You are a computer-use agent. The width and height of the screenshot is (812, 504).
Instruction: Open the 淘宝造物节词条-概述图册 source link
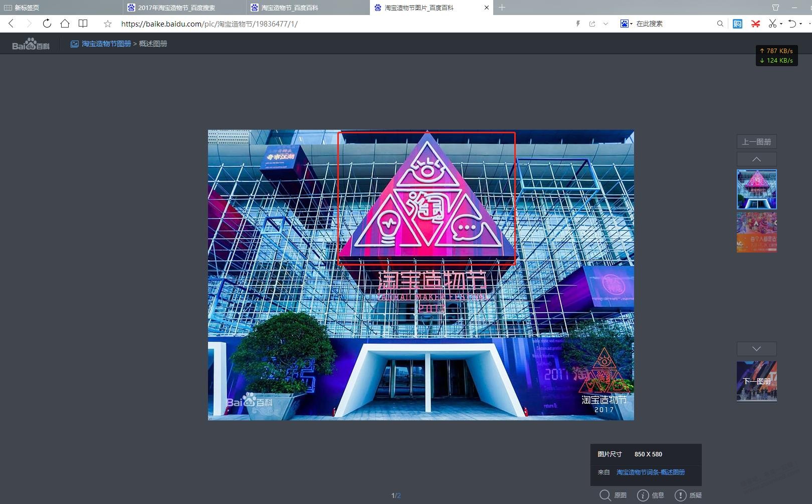pyautogui.click(x=651, y=472)
